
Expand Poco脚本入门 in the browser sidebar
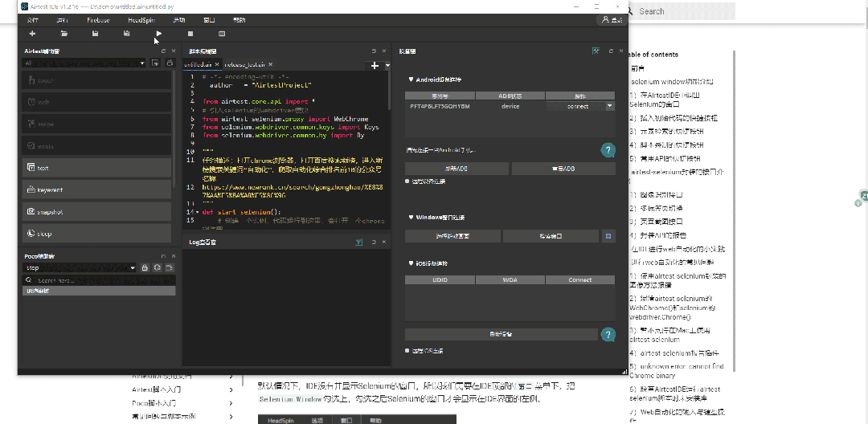[x=231, y=404]
